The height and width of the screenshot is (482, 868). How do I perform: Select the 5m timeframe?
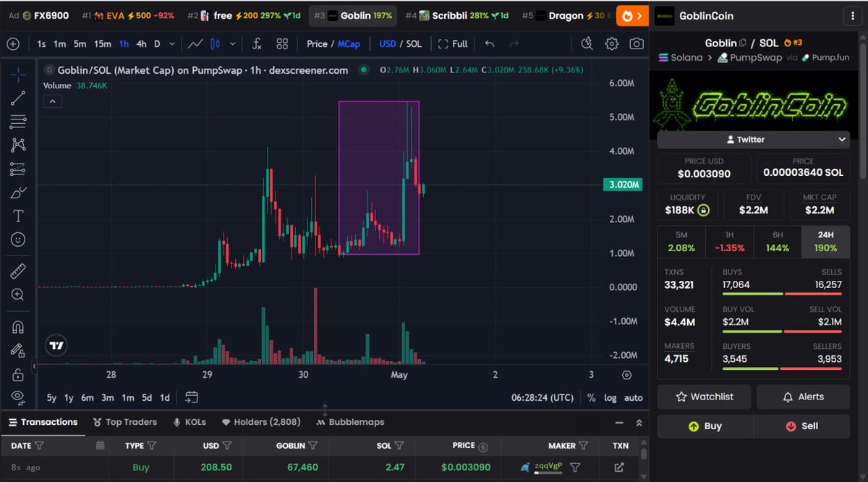point(80,43)
